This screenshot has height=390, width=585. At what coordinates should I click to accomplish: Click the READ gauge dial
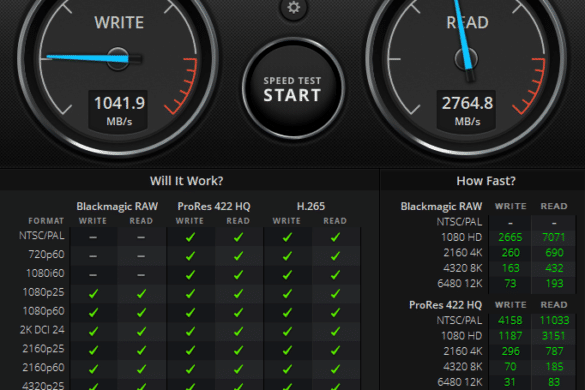(467, 59)
